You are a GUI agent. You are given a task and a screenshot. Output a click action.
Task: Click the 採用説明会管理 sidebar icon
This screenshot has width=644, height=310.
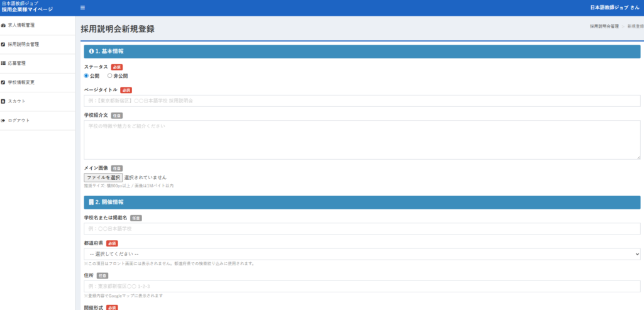4,45
